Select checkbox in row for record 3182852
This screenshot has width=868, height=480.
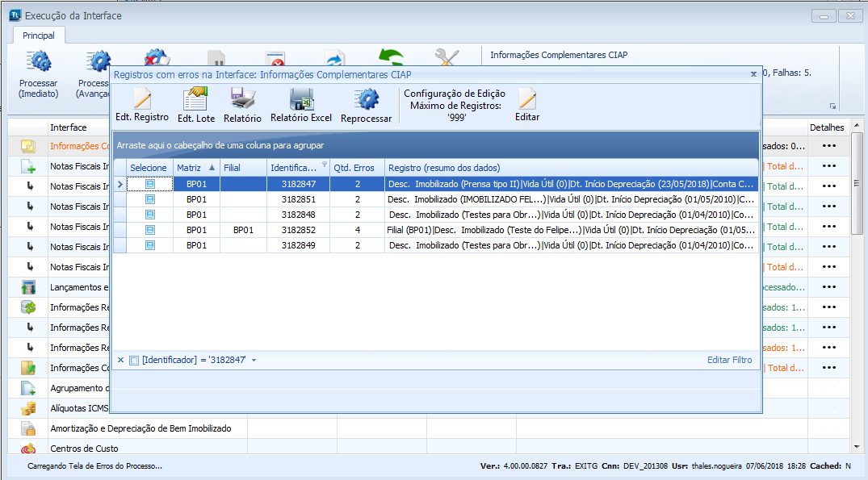(x=149, y=230)
